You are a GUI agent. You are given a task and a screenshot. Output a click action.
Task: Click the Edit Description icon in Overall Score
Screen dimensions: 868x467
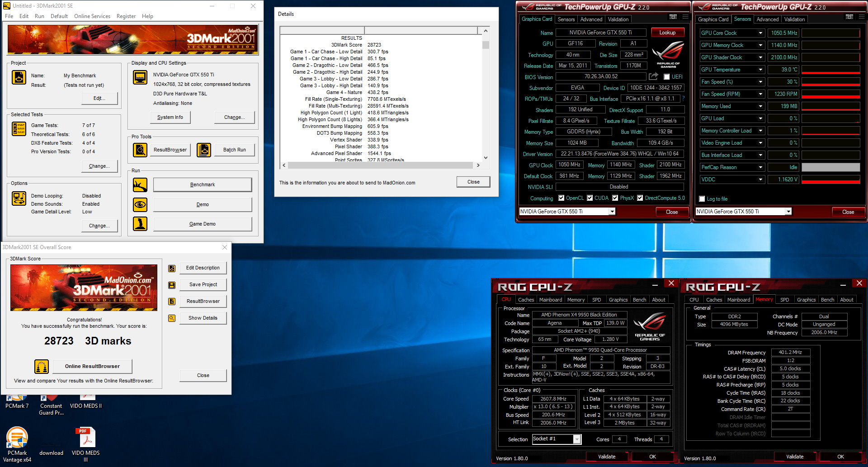172,269
